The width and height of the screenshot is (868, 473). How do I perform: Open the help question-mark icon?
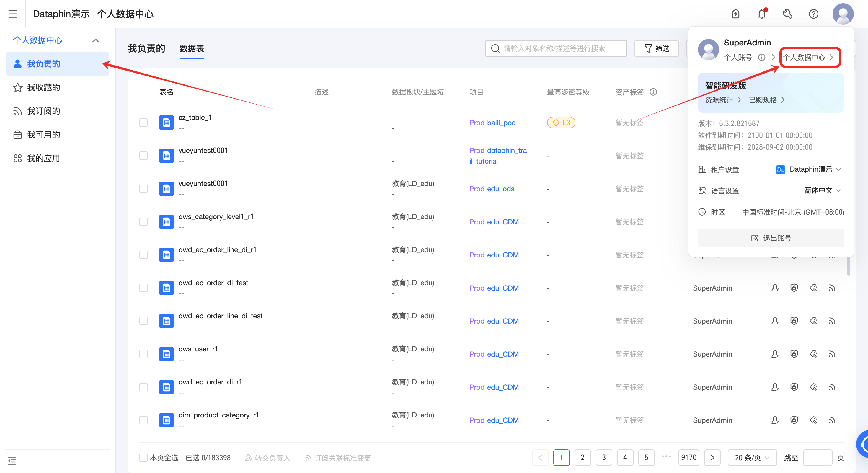point(813,14)
